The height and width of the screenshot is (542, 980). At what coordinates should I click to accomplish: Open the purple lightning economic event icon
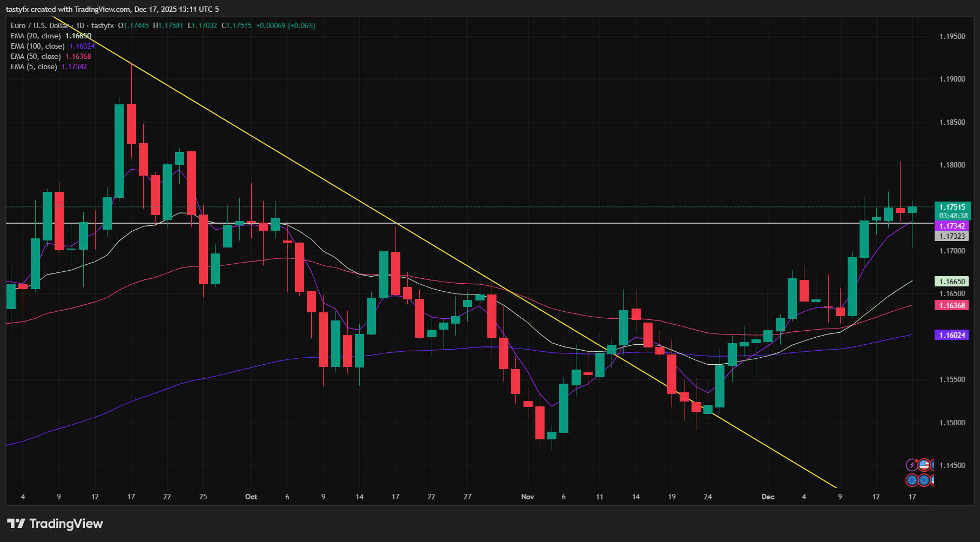coord(912,465)
